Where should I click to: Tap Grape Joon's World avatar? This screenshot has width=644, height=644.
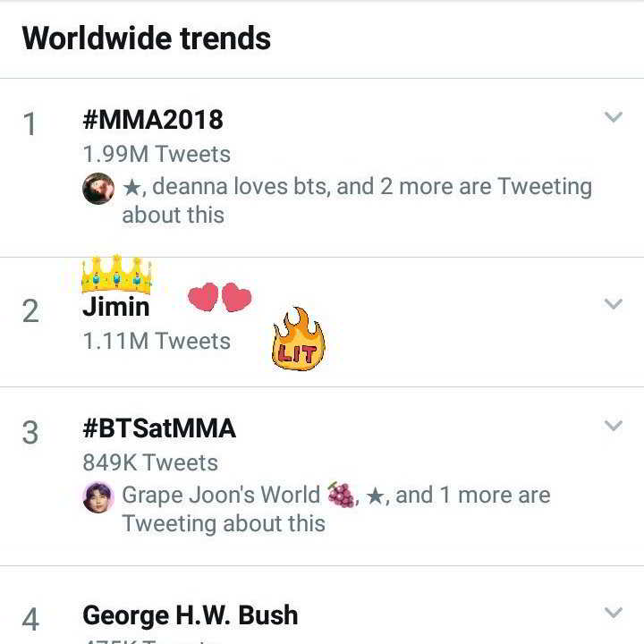click(x=98, y=497)
